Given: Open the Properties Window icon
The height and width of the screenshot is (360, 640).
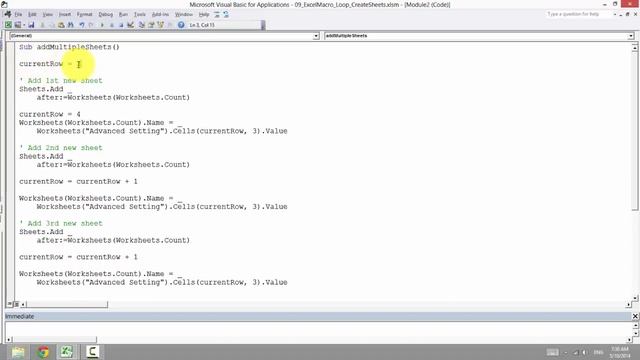Looking at the screenshot, I should [151, 25].
